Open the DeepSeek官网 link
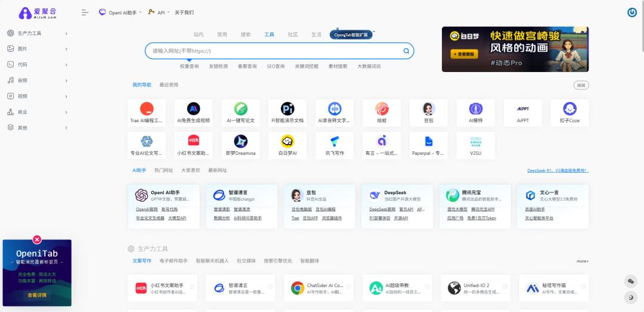The height and width of the screenshot is (312, 644). [x=382, y=209]
